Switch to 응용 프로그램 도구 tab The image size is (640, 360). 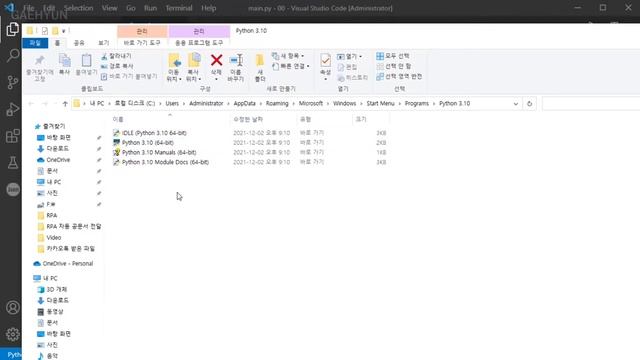coord(199,43)
